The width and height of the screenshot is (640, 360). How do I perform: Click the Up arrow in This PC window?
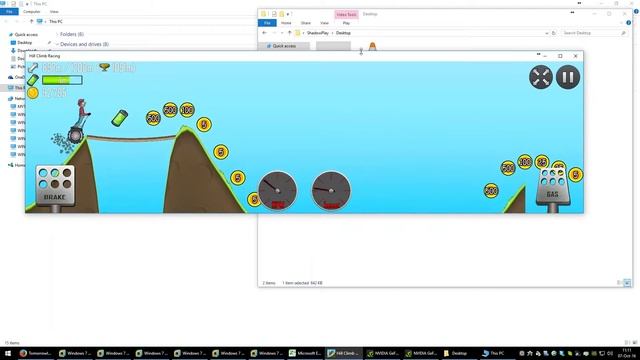(x=31, y=21)
